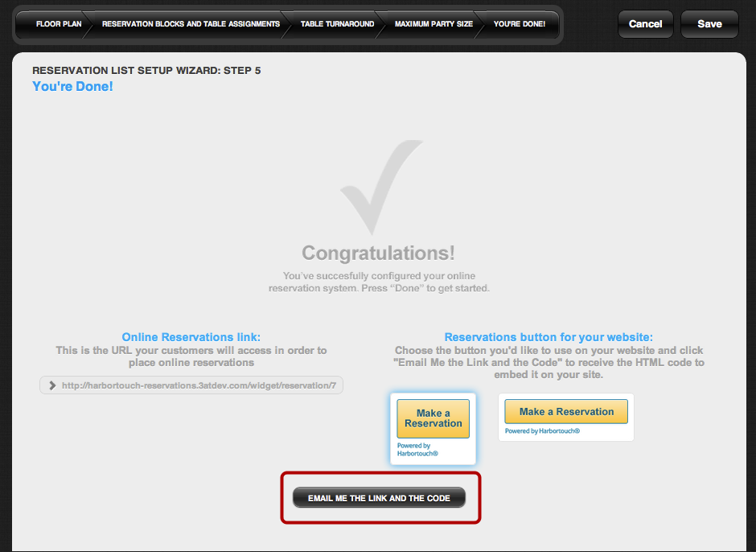Cancel the reservation setup wizard
This screenshot has height=552, width=756.
tap(645, 24)
